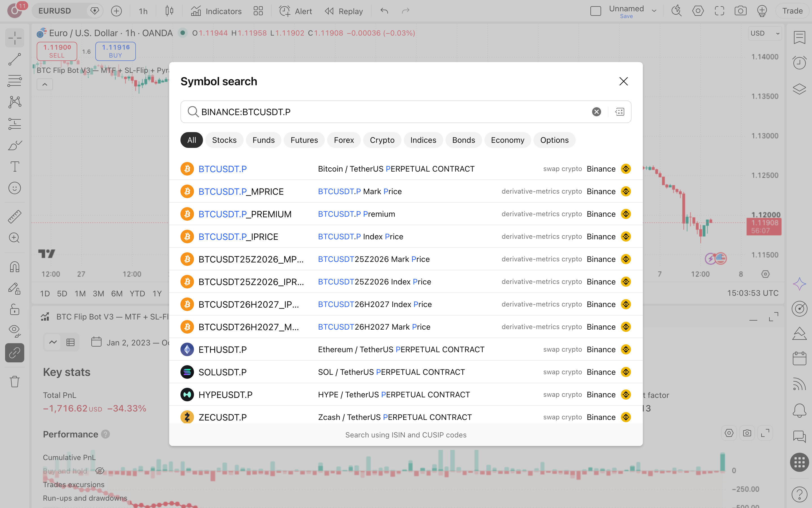812x508 pixels.
Task: Collapse the indicator legend chevron
Action: (x=45, y=84)
